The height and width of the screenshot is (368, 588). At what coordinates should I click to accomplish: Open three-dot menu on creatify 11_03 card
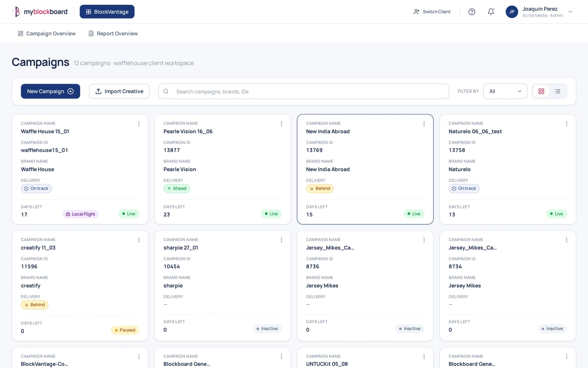click(139, 240)
